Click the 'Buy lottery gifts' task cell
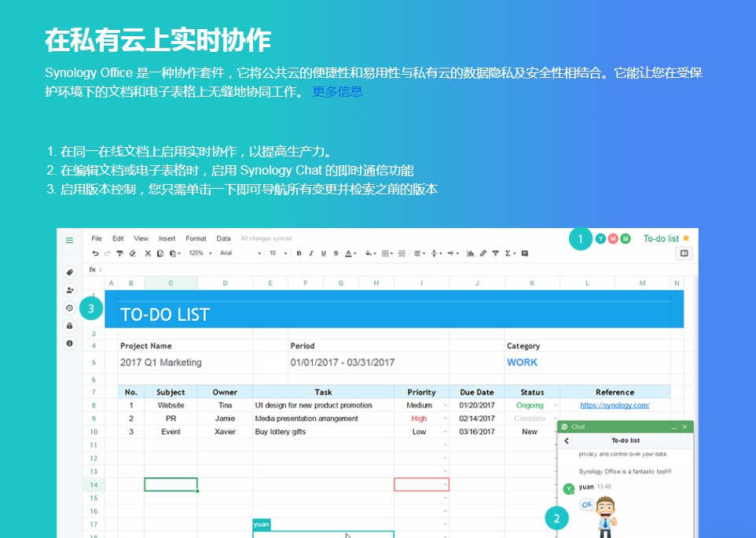Image resolution: width=756 pixels, height=538 pixels. coord(323,432)
